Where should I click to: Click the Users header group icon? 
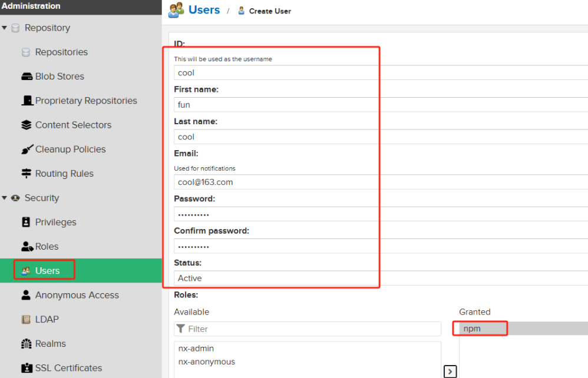pyautogui.click(x=176, y=10)
